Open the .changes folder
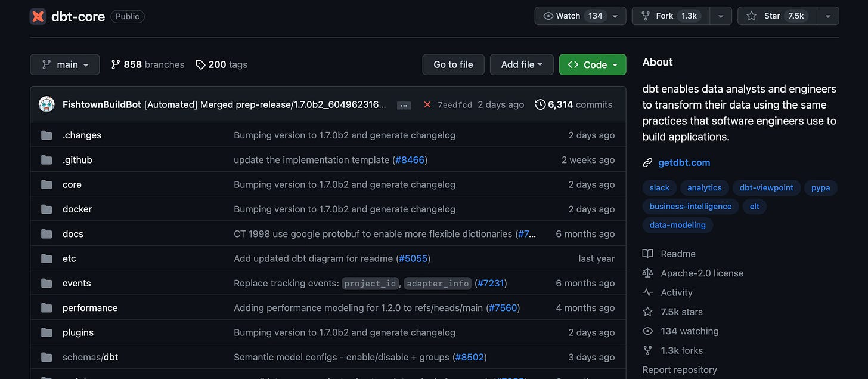This screenshot has height=379, width=868. coord(82,135)
